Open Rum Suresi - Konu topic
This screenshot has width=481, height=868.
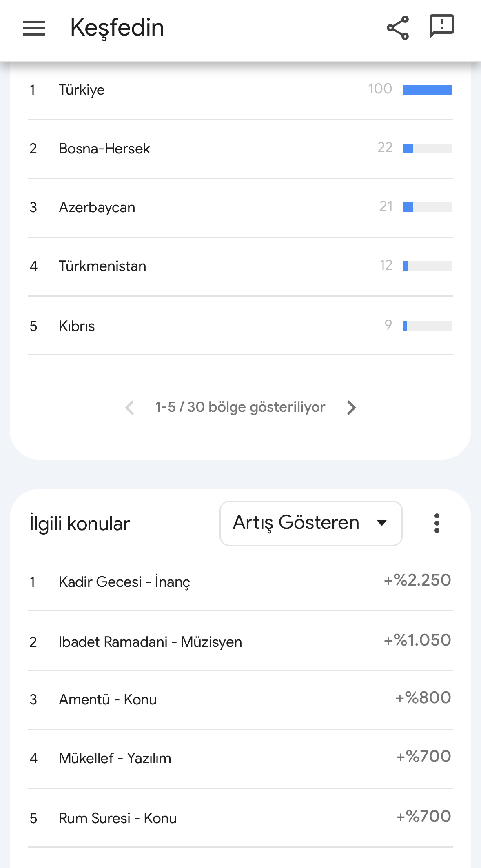(240, 818)
